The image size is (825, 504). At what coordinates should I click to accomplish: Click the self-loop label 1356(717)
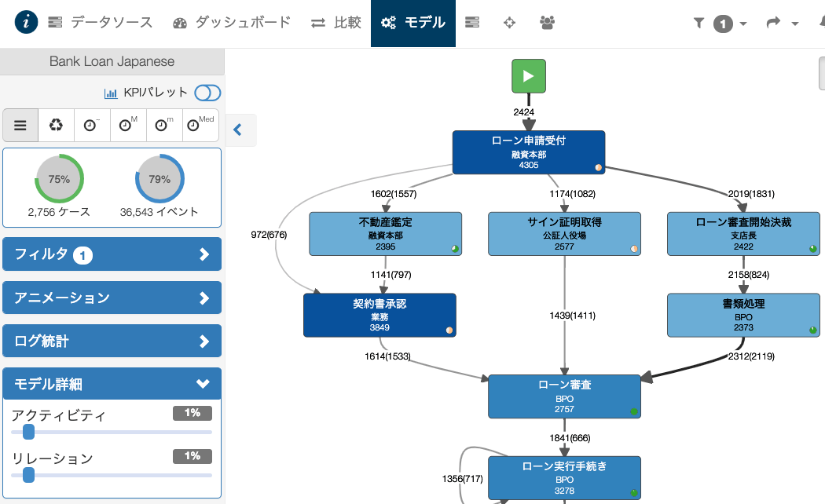point(463,479)
